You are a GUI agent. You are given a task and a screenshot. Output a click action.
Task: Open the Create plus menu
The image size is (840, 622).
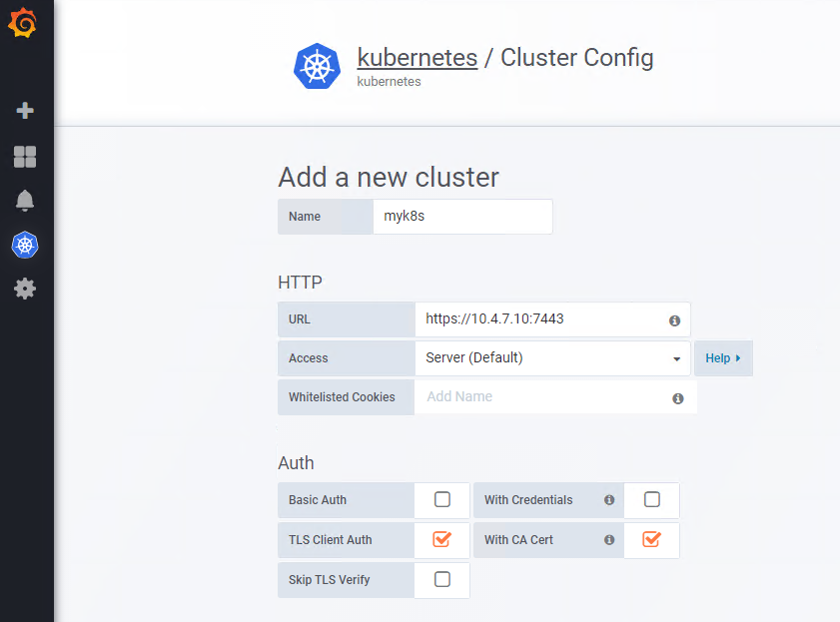tap(25, 110)
